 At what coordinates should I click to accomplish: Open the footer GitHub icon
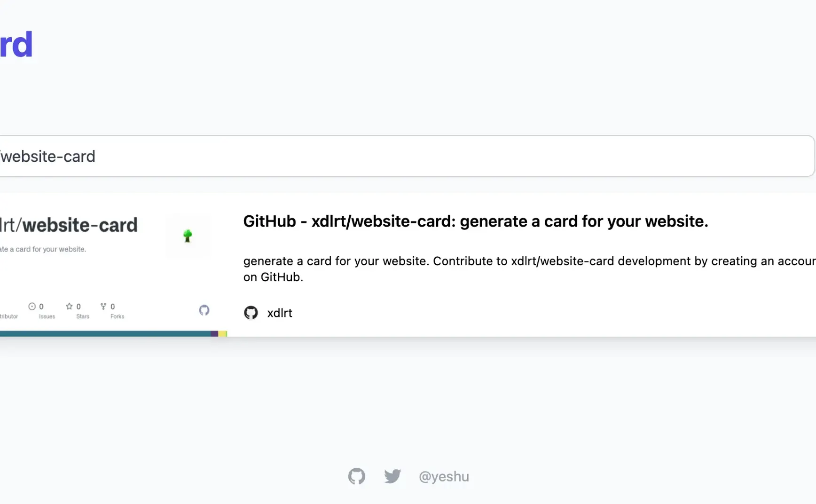[x=357, y=476]
